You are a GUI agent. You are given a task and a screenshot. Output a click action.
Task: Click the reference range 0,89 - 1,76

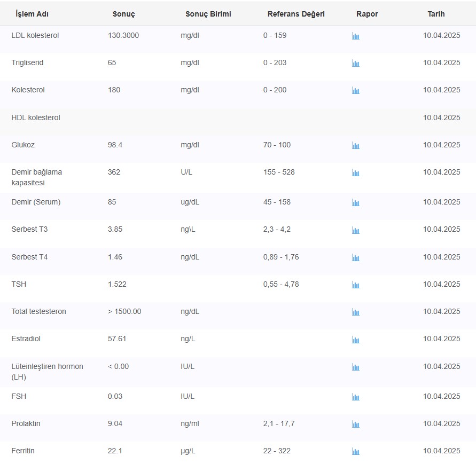281,257
